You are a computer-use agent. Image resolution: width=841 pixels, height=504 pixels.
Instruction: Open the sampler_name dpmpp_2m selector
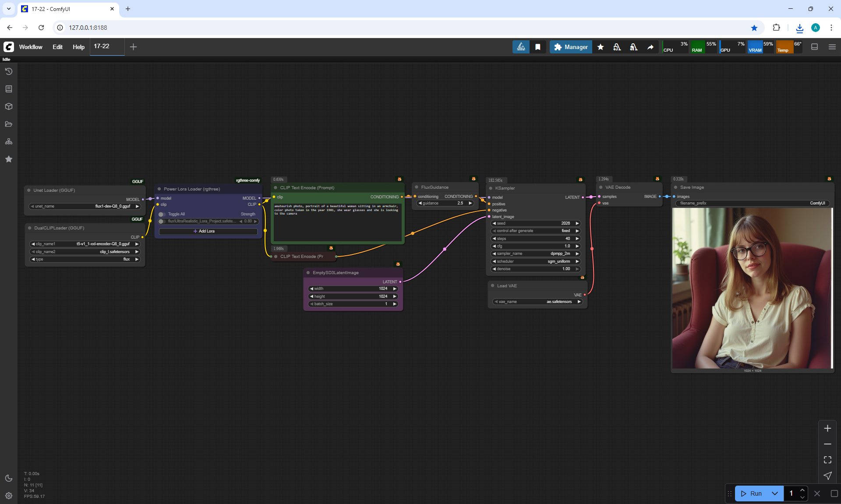pyautogui.click(x=536, y=254)
